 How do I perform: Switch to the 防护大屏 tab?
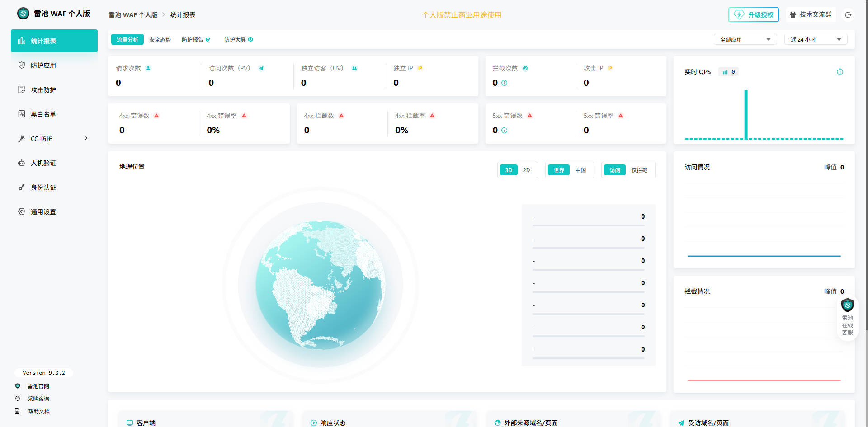[238, 39]
